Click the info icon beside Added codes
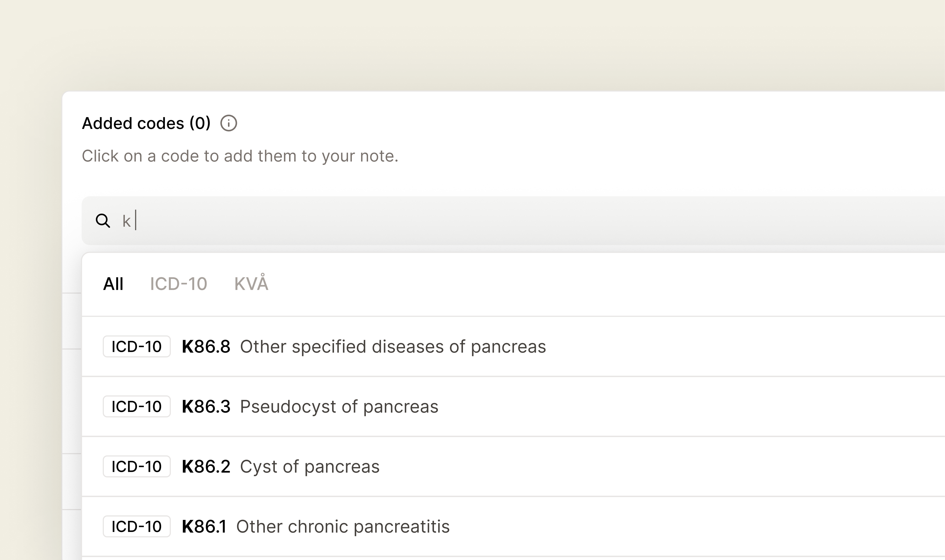 [x=229, y=124]
